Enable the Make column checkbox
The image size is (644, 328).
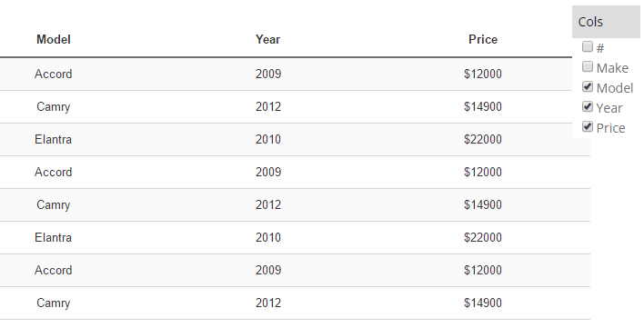point(588,66)
